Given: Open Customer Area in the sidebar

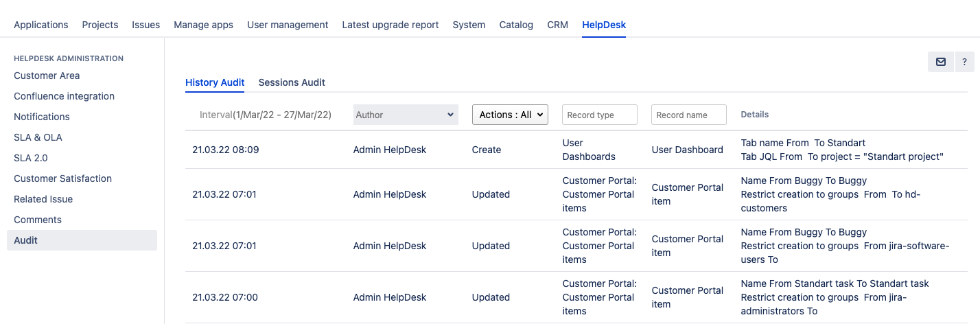Looking at the screenshot, I should click(x=47, y=76).
